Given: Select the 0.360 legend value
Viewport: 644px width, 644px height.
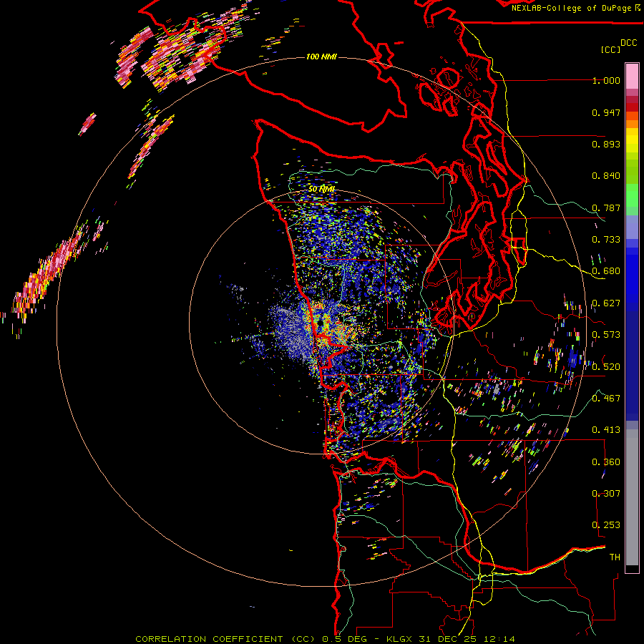Looking at the screenshot, I should tap(606, 462).
